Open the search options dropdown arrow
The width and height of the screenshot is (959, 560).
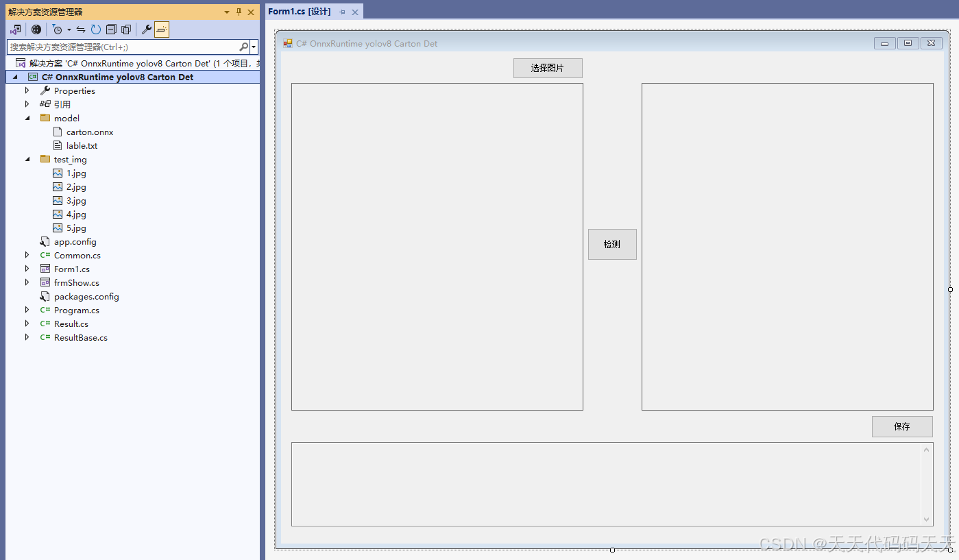pyautogui.click(x=254, y=47)
